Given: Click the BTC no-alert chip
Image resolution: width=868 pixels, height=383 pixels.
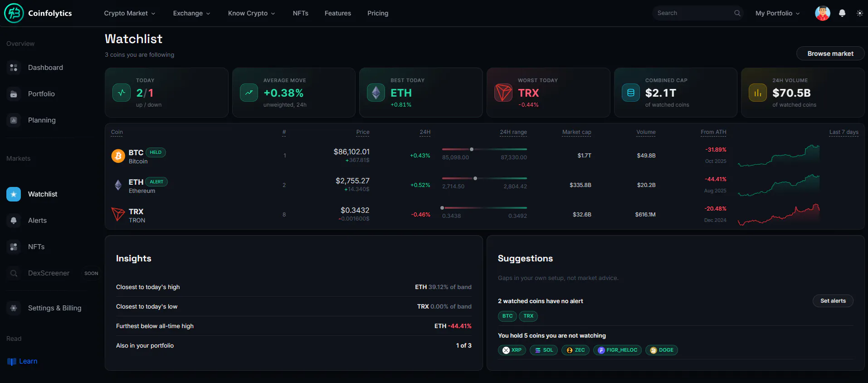Looking at the screenshot, I should point(507,316).
